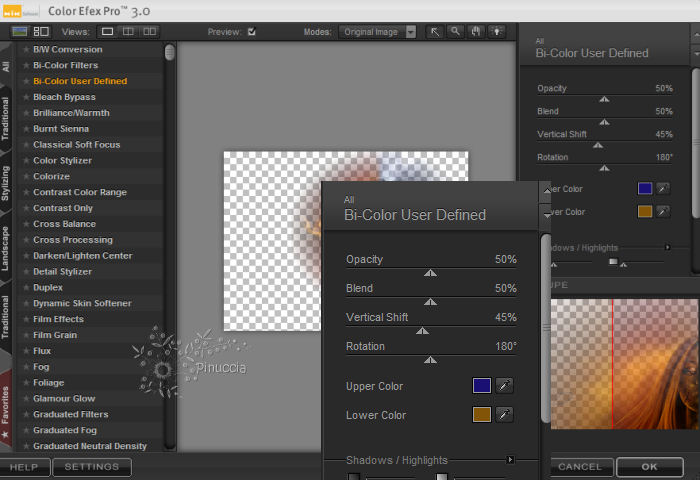Click lower color eyedropper in right sidebar
This screenshot has width=700, height=480.
tap(663, 211)
